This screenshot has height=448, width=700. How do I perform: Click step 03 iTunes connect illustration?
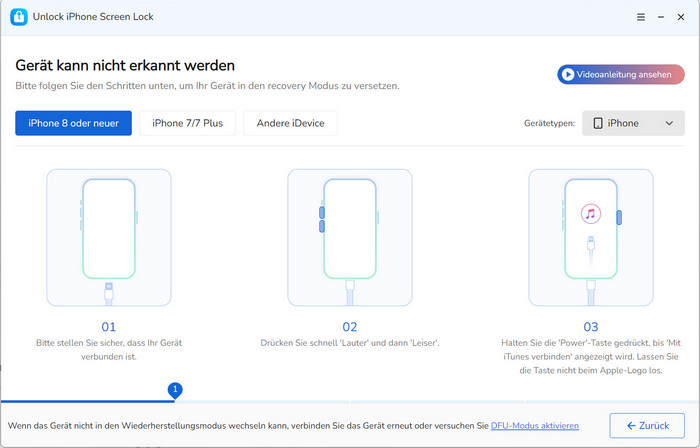click(x=591, y=237)
